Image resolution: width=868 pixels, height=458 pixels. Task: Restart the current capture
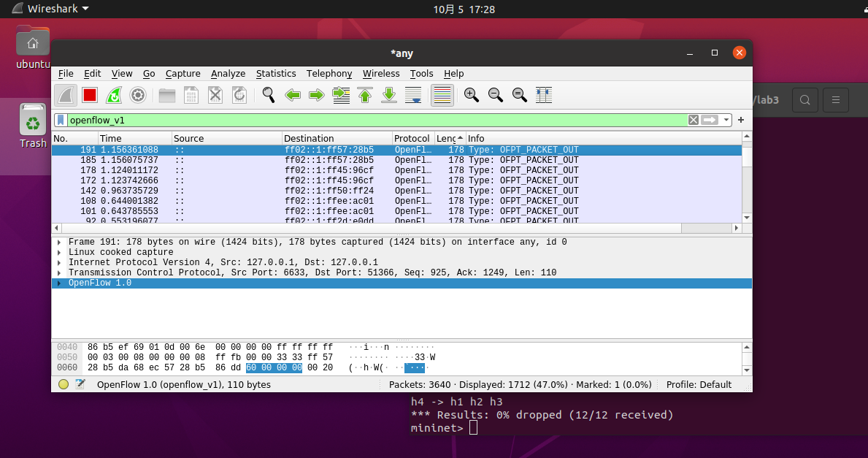pos(114,95)
